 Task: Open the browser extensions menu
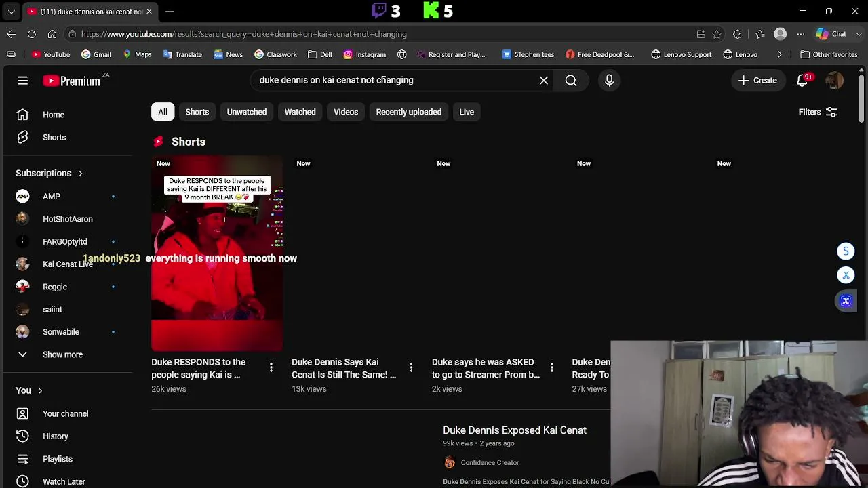tap(738, 34)
